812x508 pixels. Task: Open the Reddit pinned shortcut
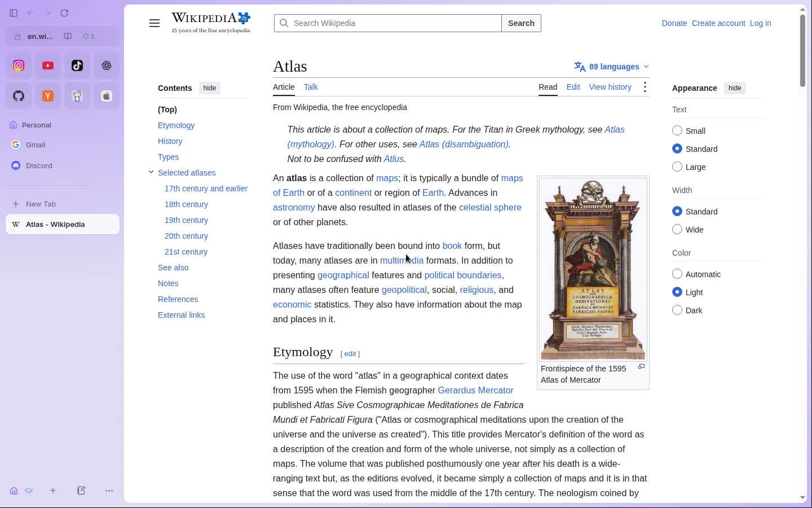[77, 96]
